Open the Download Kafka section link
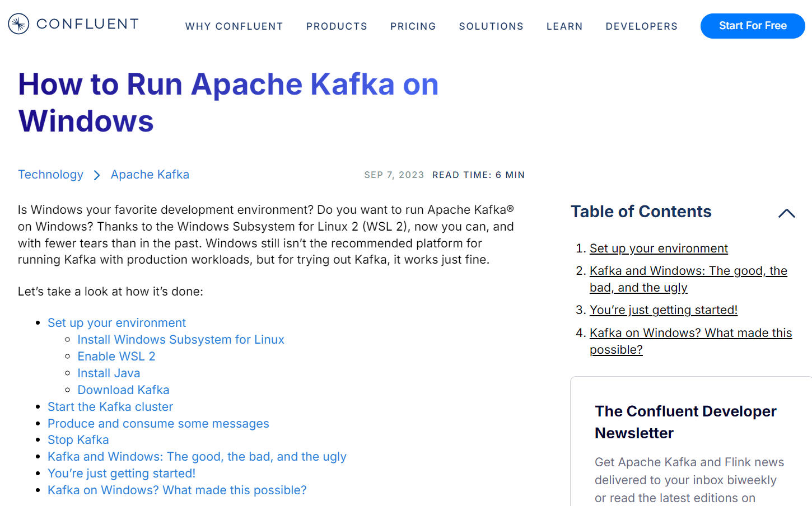 [x=123, y=390]
